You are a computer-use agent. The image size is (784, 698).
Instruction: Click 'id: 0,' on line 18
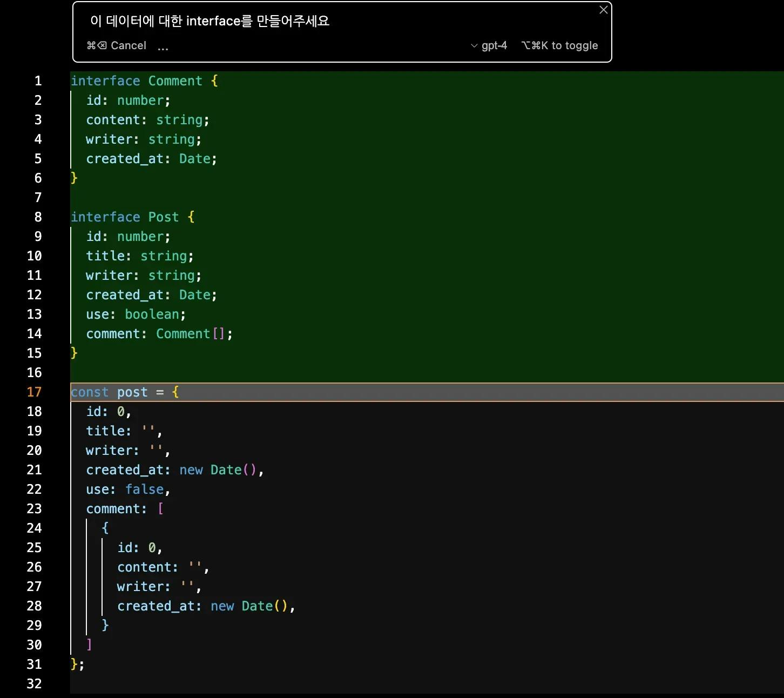click(109, 412)
